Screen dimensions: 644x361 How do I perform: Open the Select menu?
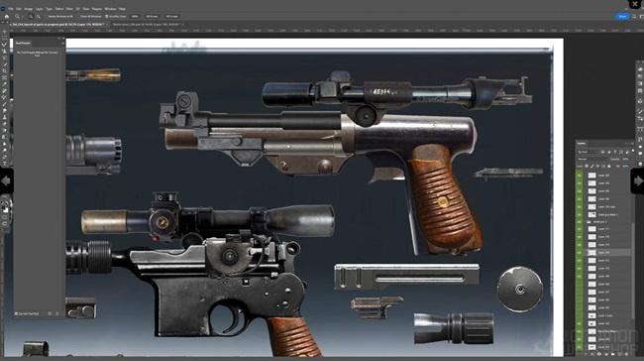[59, 9]
